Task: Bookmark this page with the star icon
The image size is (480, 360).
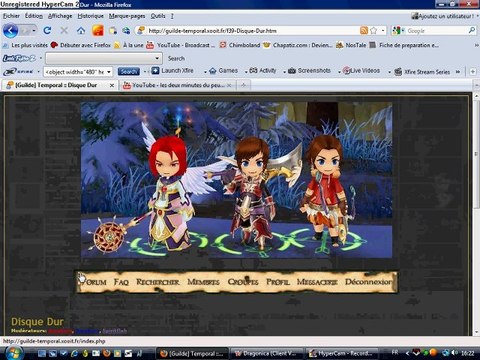Action: click(x=374, y=31)
